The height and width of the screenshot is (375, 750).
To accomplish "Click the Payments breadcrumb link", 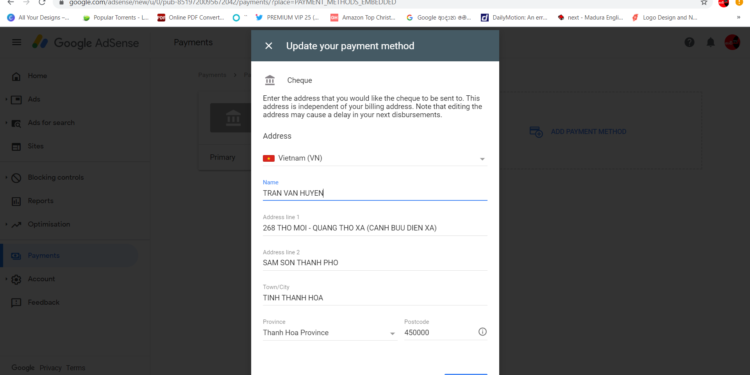I will 212,75.
